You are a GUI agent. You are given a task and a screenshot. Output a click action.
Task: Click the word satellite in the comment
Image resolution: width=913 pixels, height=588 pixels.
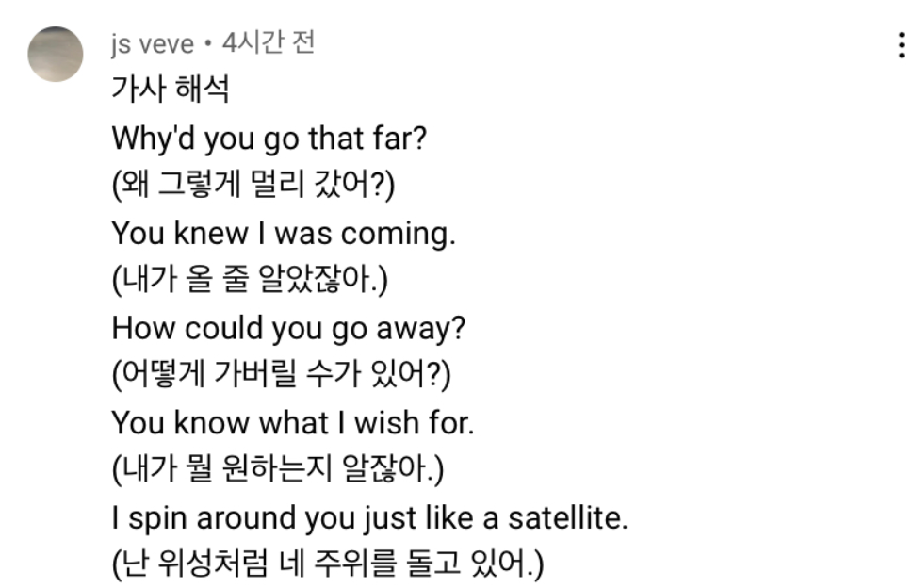click(567, 517)
